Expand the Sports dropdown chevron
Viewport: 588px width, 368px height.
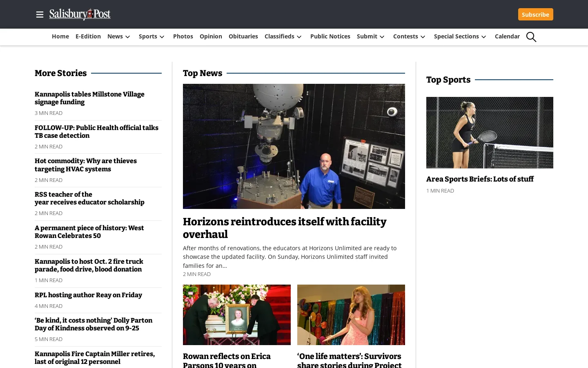[x=162, y=37]
